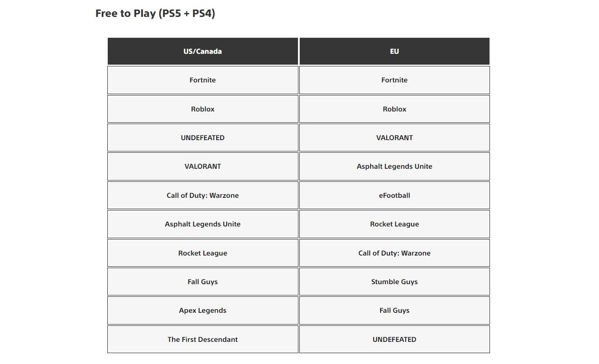
Task: Select the EU column header
Action: point(394,51)
